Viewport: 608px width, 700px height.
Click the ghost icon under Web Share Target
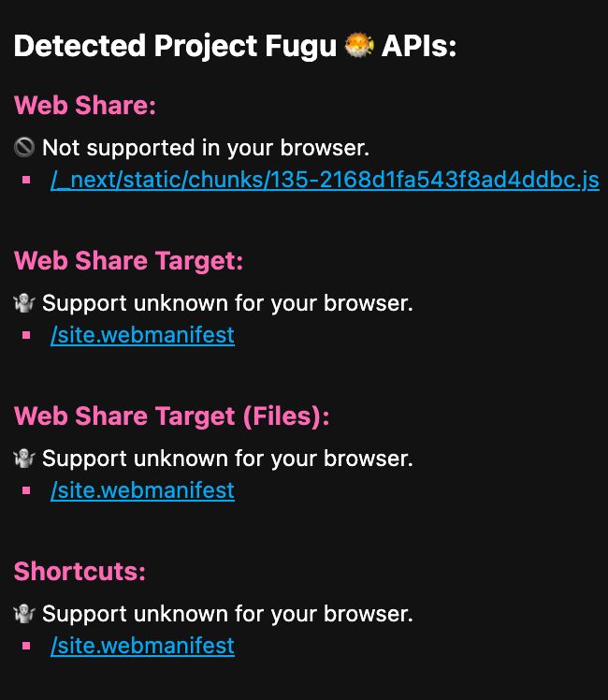click(24, 303)
